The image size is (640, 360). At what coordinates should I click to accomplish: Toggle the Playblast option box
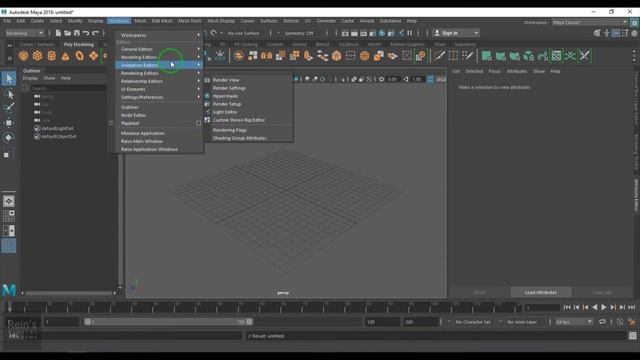coord(198,123)
